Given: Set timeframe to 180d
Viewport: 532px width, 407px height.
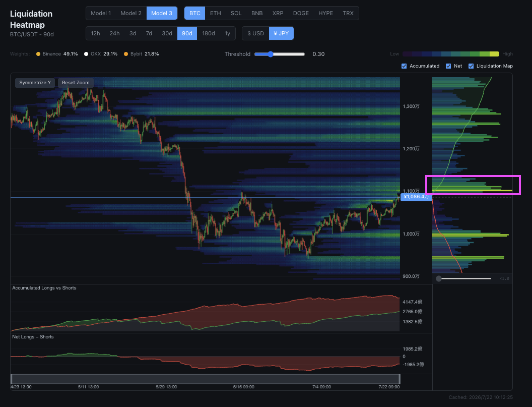Looking at the screenshot, I should (209, 33).
